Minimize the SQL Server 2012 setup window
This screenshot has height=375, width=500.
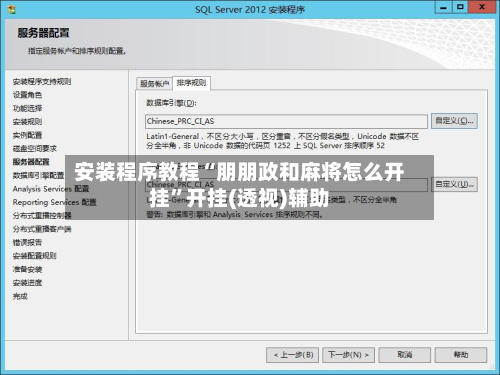[x=444, y=7]
